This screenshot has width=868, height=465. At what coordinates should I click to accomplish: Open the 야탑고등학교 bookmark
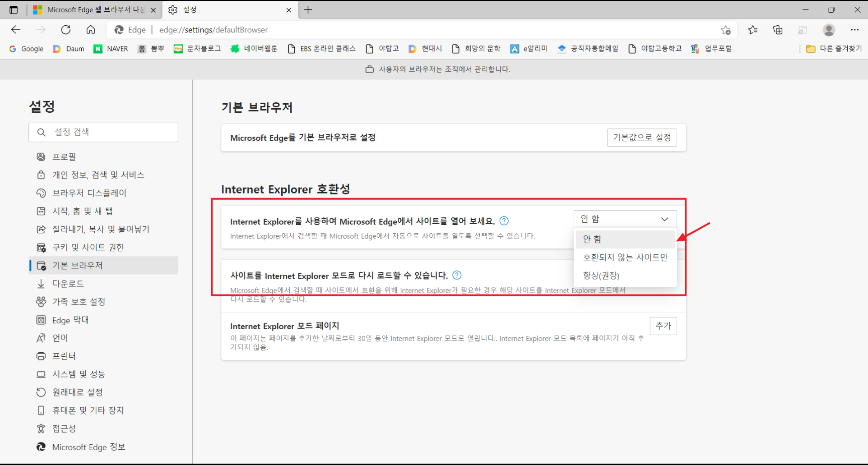coord(654,49)
